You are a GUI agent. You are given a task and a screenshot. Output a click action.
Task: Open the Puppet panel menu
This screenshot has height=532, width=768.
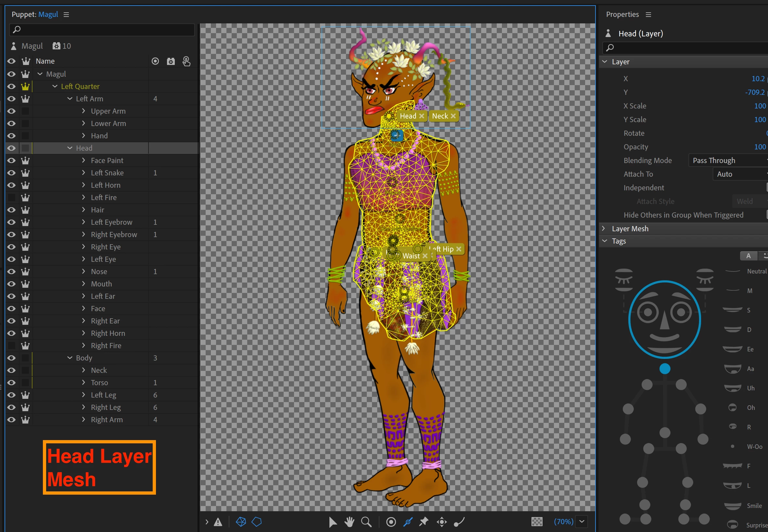point(66,15)
